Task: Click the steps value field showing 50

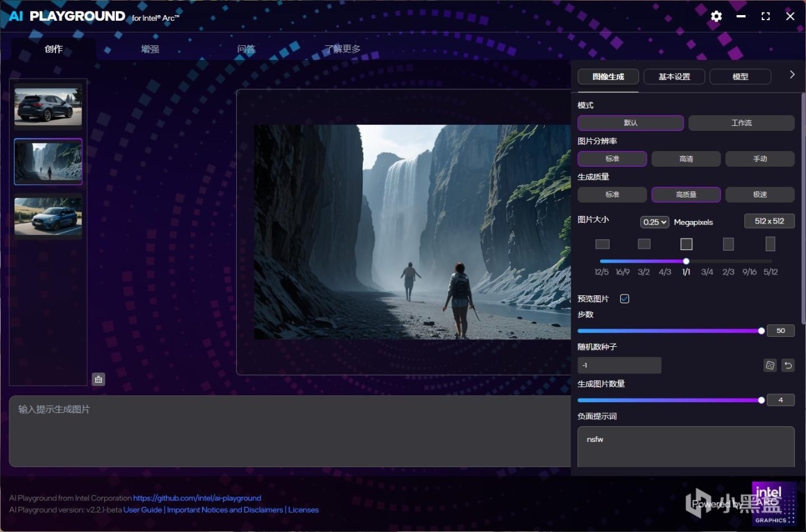Action: 781,331
